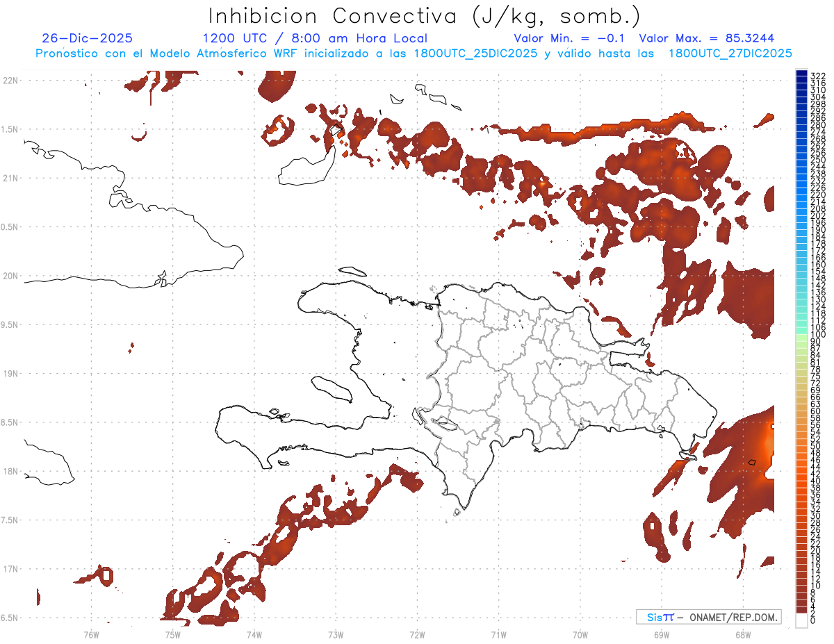Click the "74W" longitude label
This screenshot has height=644, width=834.
tap(254, 634)
